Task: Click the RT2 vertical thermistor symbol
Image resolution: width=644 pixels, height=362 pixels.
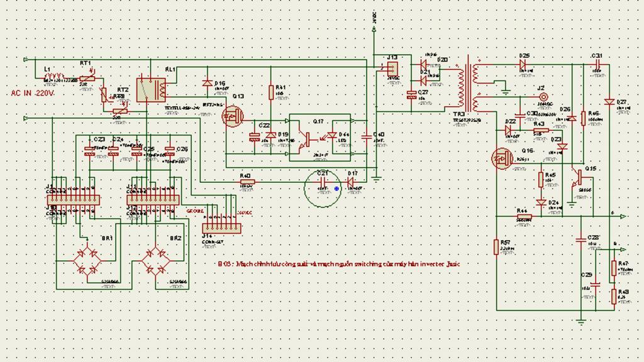Action: coord(104,96)
